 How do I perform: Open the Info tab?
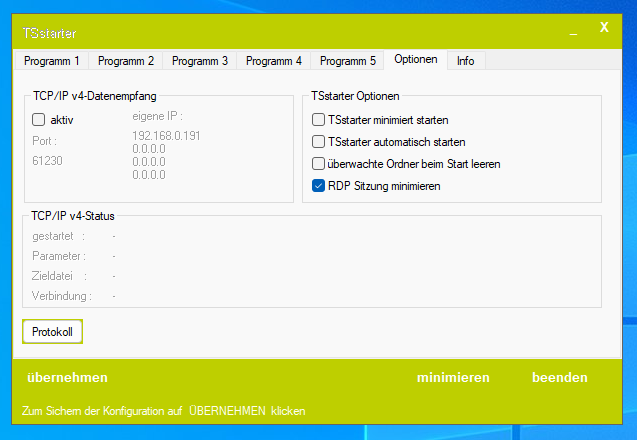click(x=466, y=61)
